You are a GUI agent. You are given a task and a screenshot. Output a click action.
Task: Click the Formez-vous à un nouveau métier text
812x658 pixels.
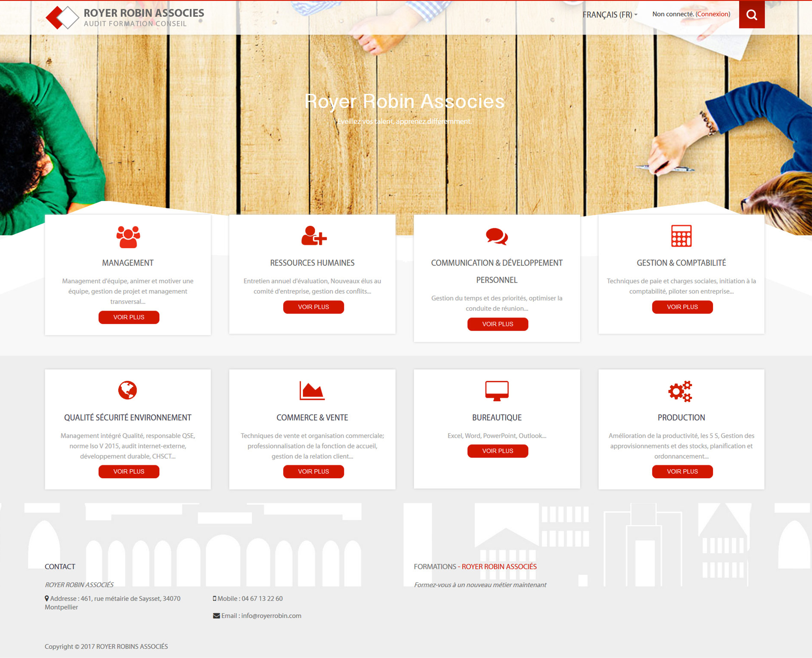pyautogui.click(x=480, y=585)
